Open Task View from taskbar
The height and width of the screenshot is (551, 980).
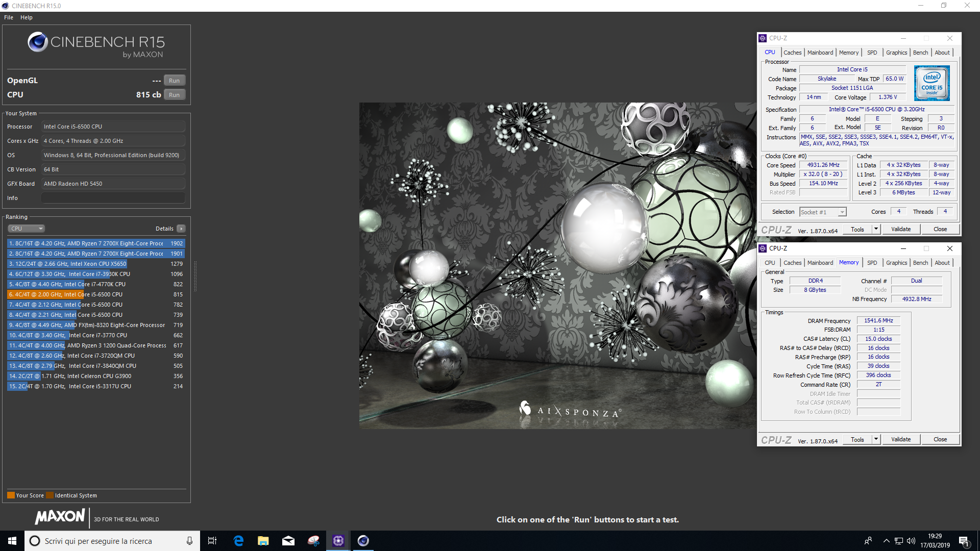pos(212,541)
